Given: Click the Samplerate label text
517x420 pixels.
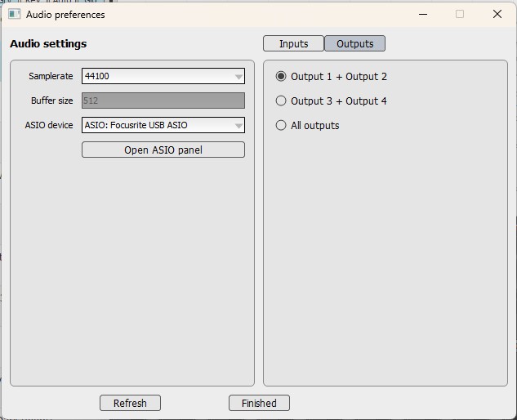Looking at the screenshot, I should click(51, 77).
